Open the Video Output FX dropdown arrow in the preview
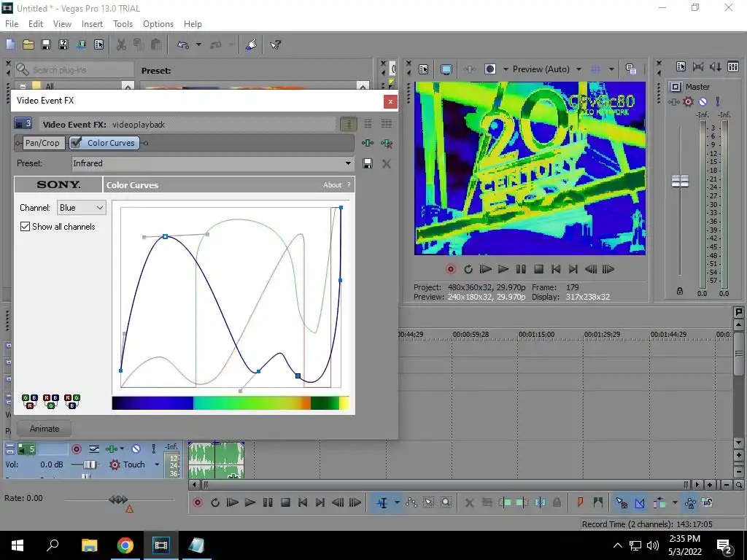This screenshot has width=747, height=560. coord(506,69)
